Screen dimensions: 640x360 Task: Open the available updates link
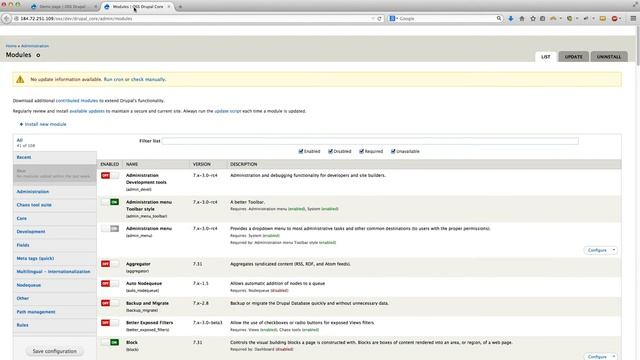[87, 111]
